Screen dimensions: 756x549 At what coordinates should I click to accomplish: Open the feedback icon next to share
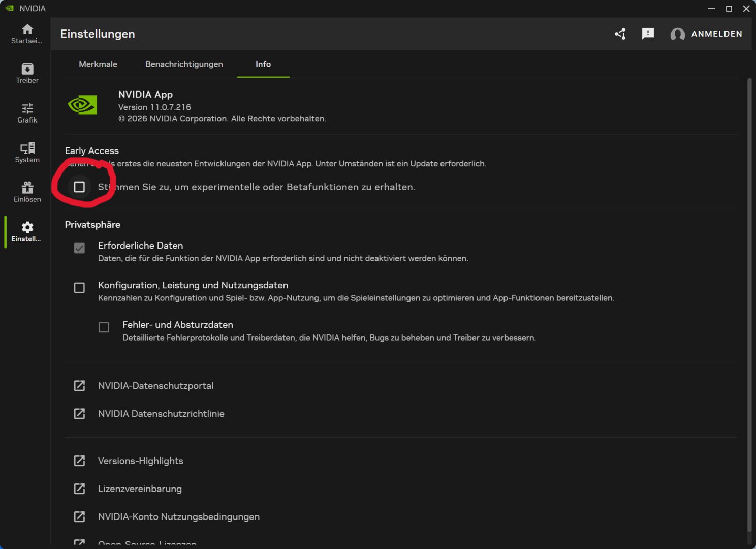[x=647, y=34]
